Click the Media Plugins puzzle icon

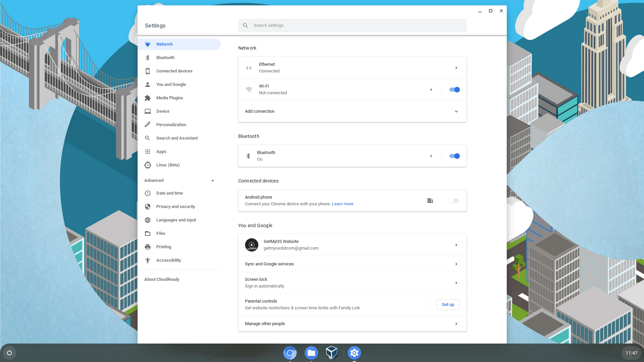pyautogui.click(x=148, y=98)
